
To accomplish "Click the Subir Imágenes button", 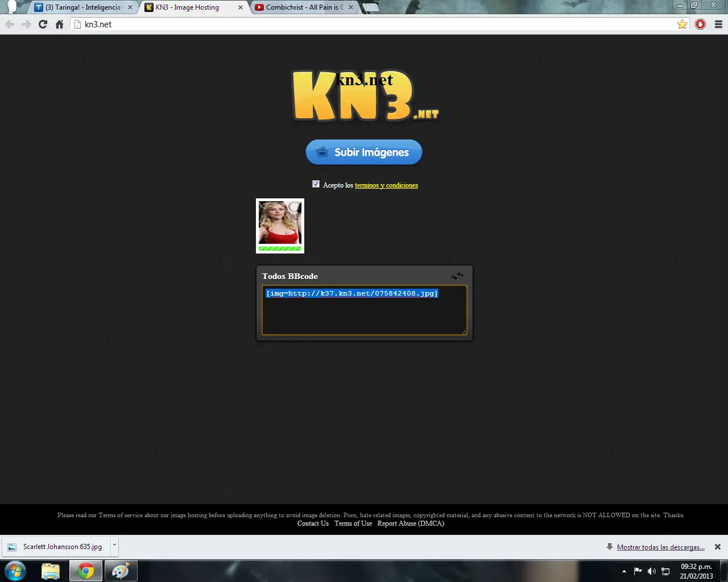I will point(364,152).
